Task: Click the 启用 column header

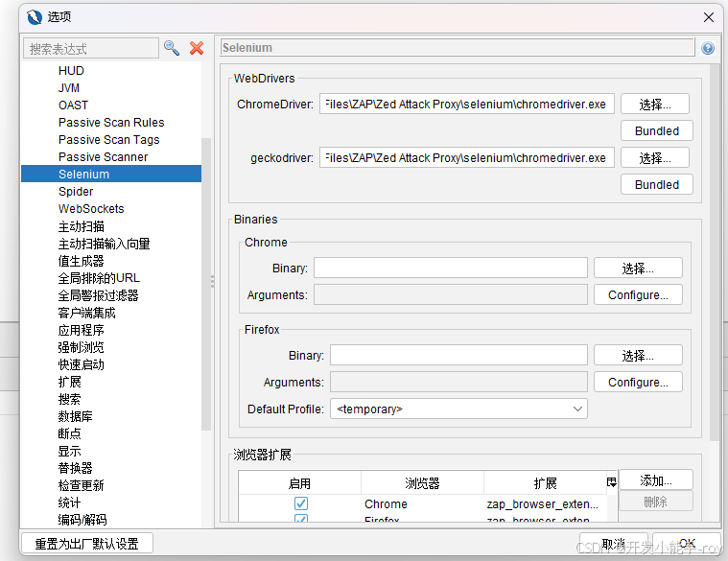Action: [299, 483]
